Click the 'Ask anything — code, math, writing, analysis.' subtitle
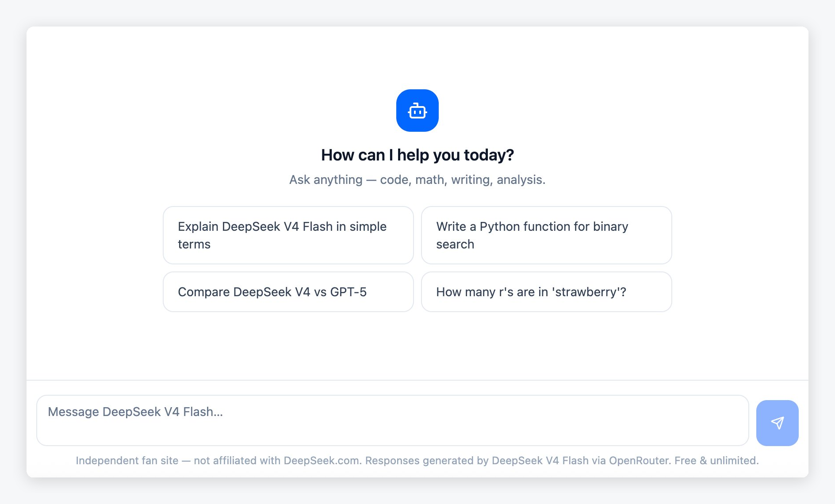The height and width of the screenshot is (504, 835). [417, 180]
